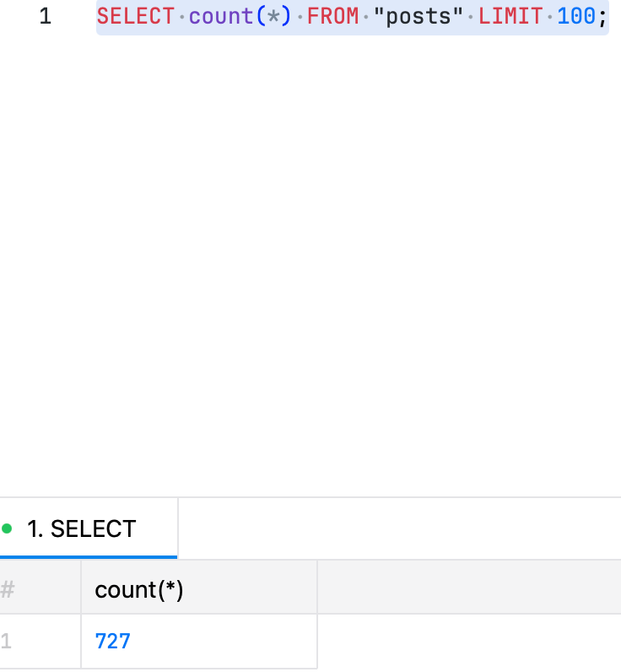Place cursor on the FROM keyword
Screen dimensions: 621x672
(x=333, y=17)
